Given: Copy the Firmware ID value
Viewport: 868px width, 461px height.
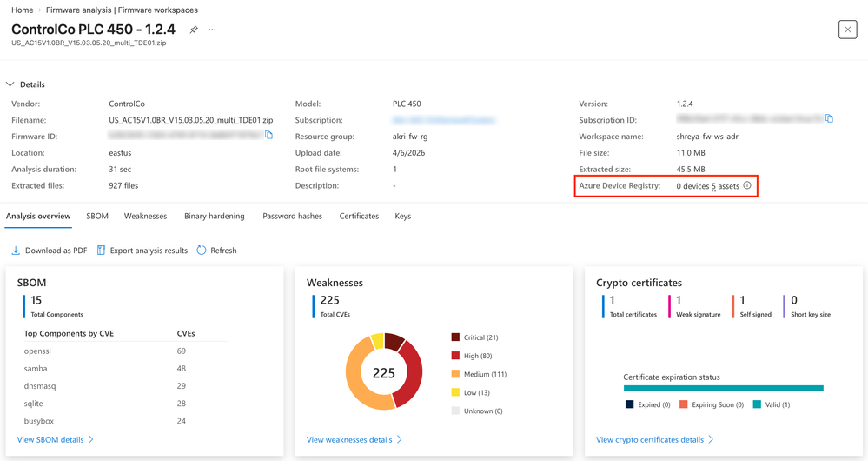Looking at the screenshot, I should coord(269,135).
